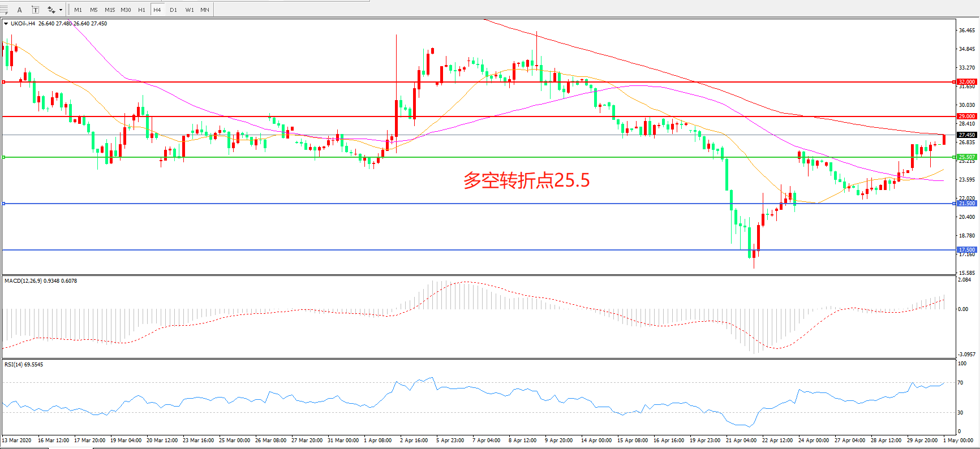The height and width of the screenshot is (449, 980).
Task: Select the Text Label tool
Action: coord(35,10)
